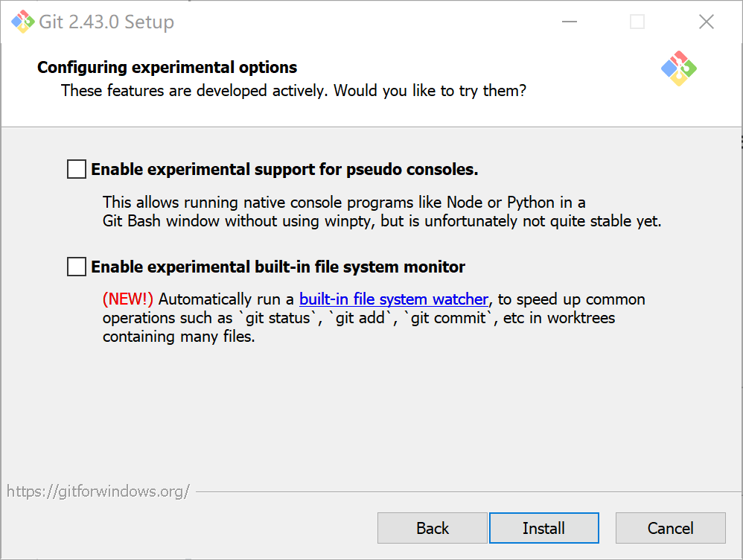
Task: Click the pseudo consoles option label text
Action: [x=284, y=170]
